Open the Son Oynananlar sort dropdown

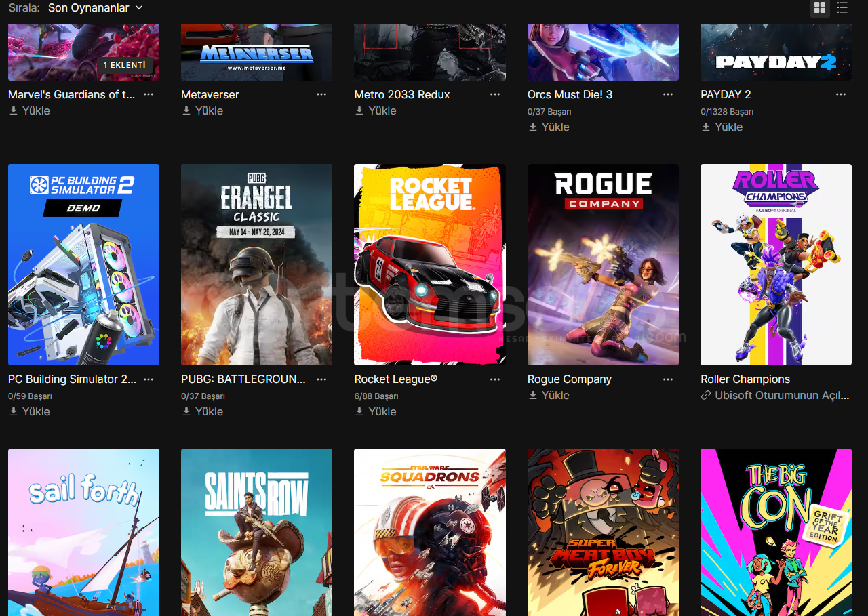click(96, 7)
